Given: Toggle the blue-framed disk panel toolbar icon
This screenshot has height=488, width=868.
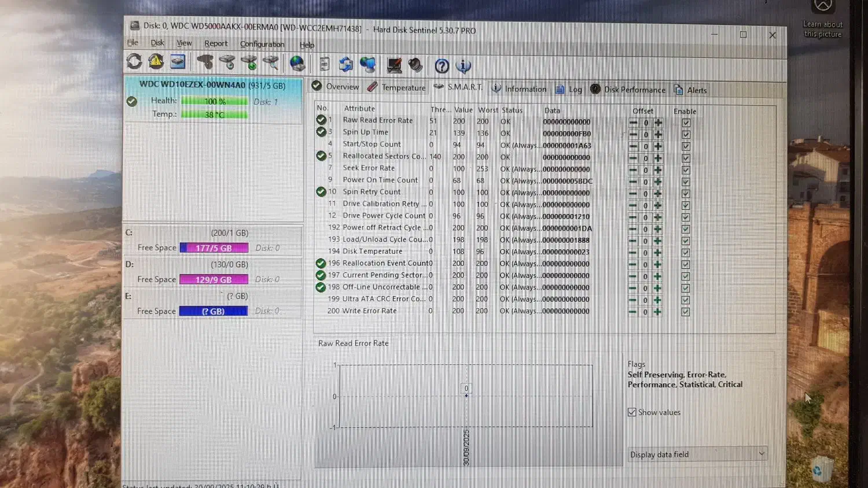Looking at the screenshot, I should (178, 61).
